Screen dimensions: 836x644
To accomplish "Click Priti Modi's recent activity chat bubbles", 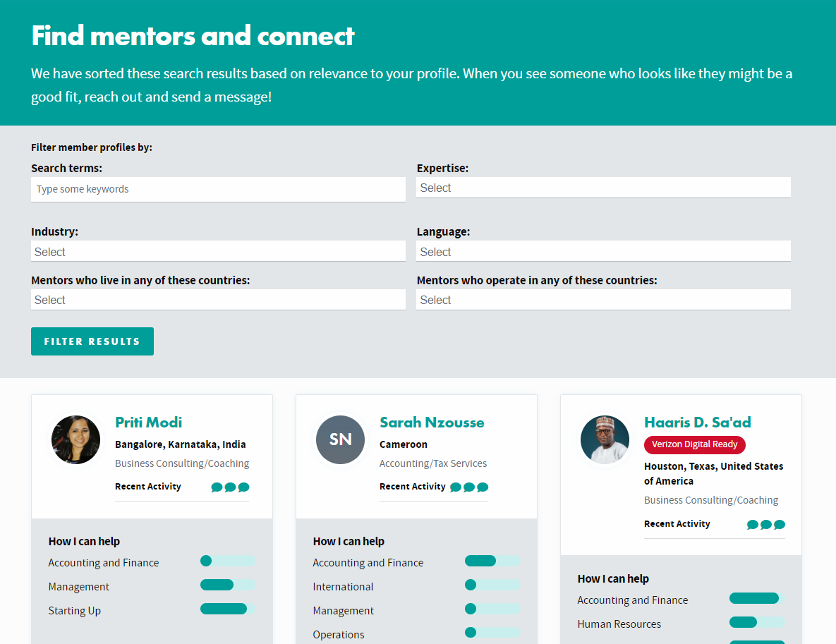I will 230,487.
